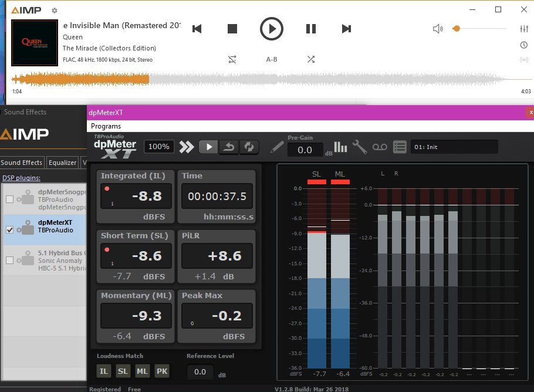
Task: Click the DSP plugins link
Action: pos(21,178)
